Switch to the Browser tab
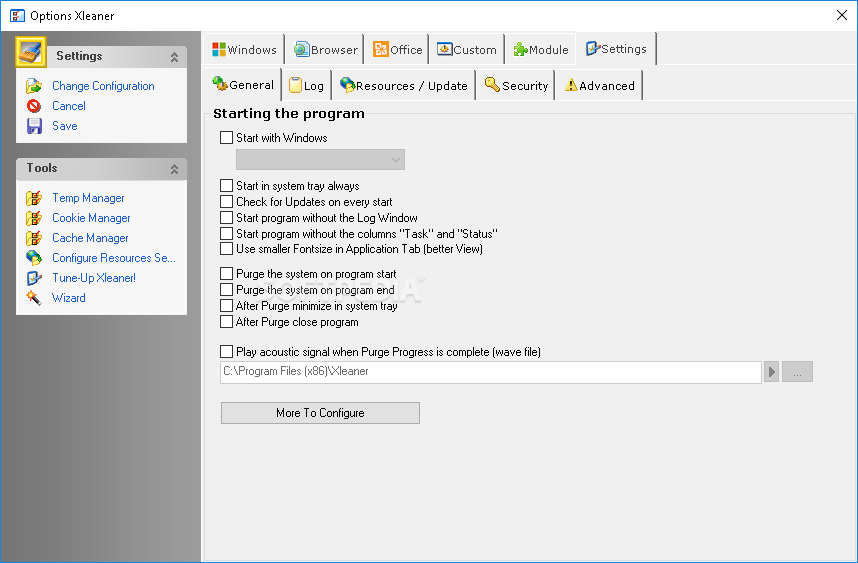Image resolution: width=858 pixels, height=563 pixels. [325, 50]
